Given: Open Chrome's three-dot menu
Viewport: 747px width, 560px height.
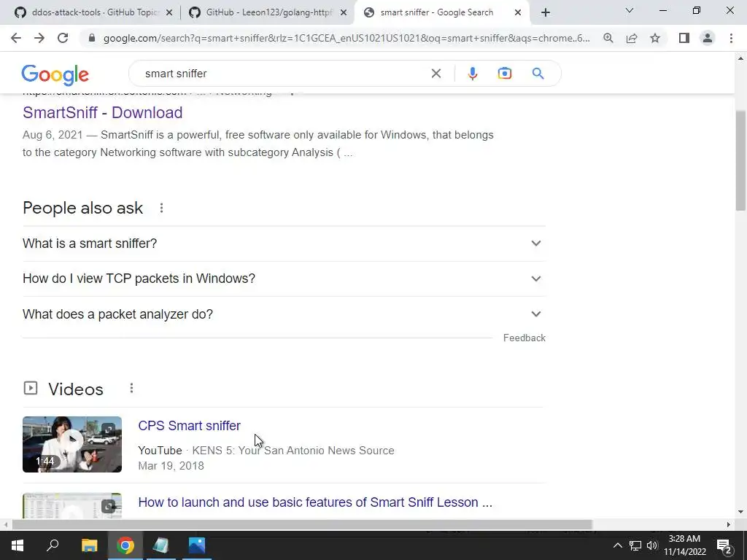Looking at the screenshot, I should coord(731,38).
